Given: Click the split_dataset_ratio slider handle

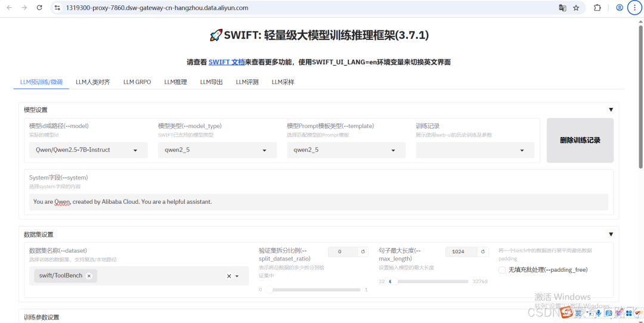Looking at the screenshot, I should tap(269, 290).
